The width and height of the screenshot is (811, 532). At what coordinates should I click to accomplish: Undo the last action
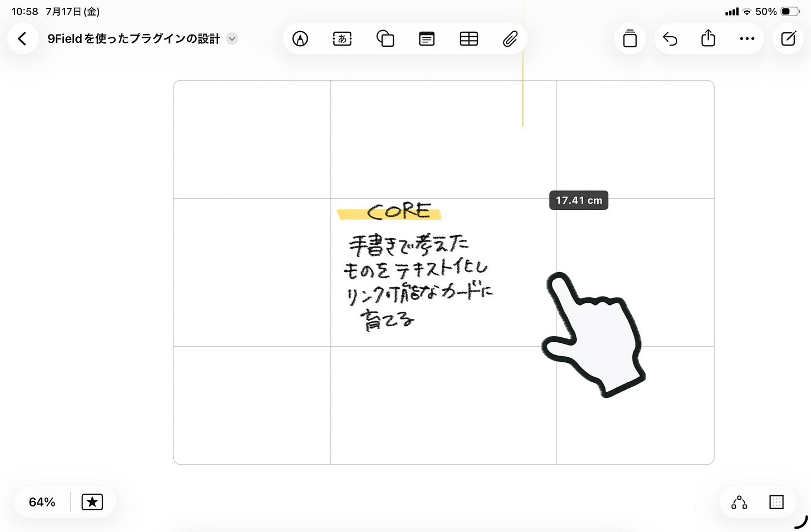tap(670, 39)
